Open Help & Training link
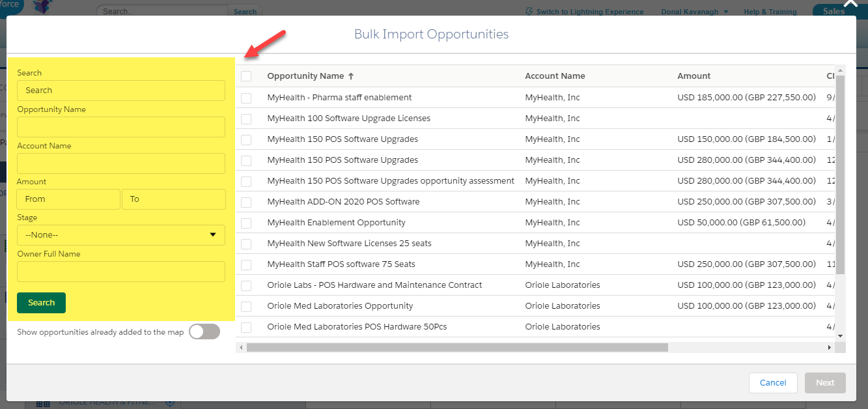This screenshot has height=409, width=868. (770, 12)
